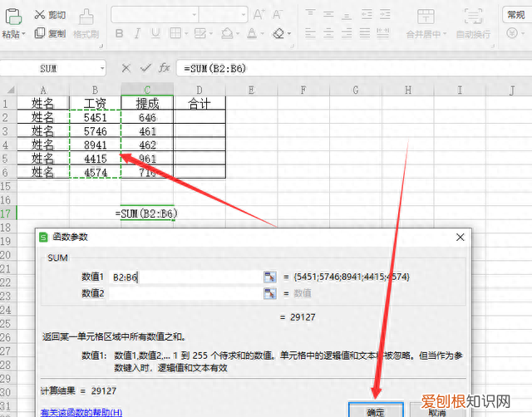Image resolution: width=532 pixels, height=417 pixels.
Task: Toggle underline formatting
Action: tap(155, 33)
